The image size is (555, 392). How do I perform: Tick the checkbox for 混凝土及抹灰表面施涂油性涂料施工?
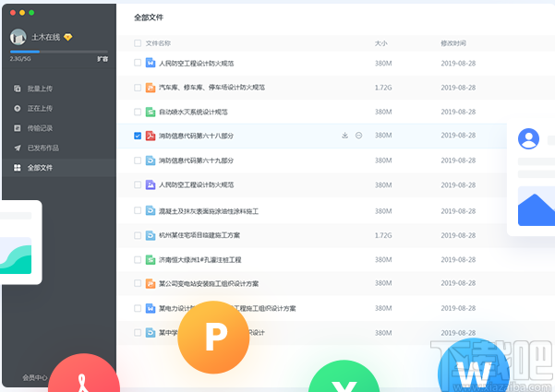(138, 210)
